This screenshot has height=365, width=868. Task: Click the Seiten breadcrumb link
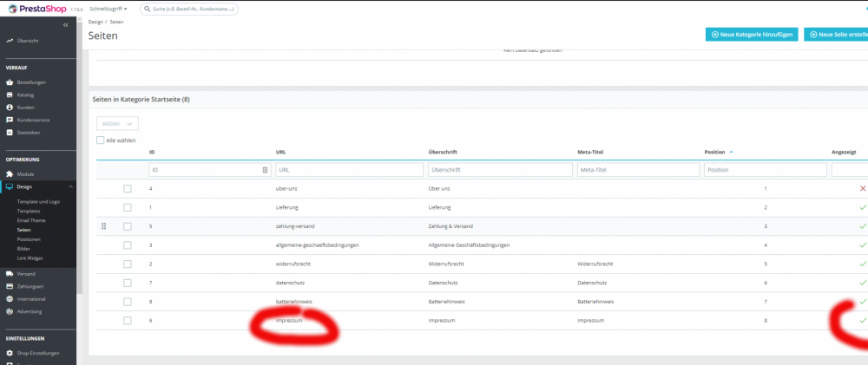pyautogui.click(x=117, y=22)
